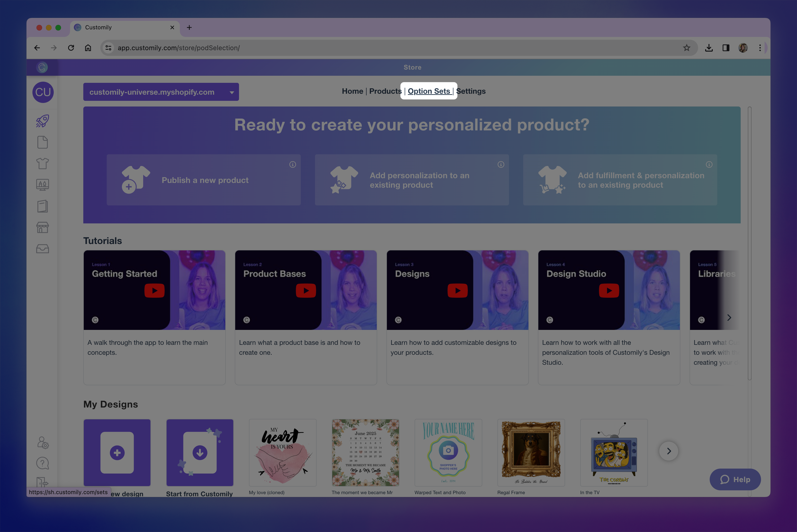
Task: Click the blank document sidebar icon
Action: 43,142
